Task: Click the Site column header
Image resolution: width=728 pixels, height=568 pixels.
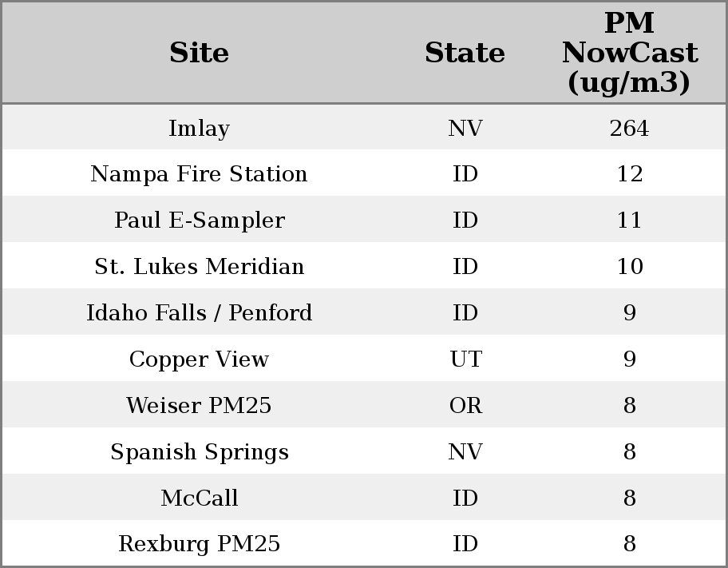Action: 199,53
